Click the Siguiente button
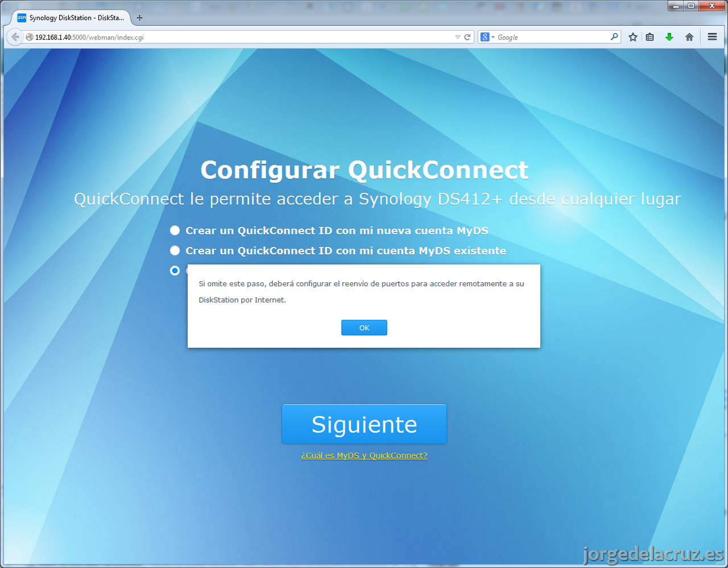The image size is (728, 568). 364,424
